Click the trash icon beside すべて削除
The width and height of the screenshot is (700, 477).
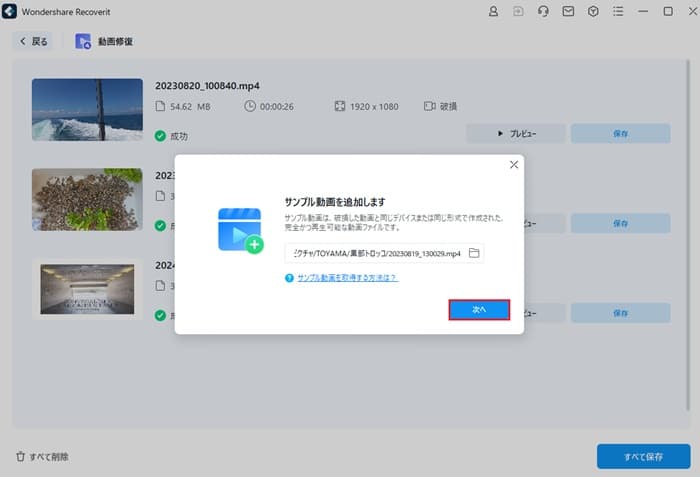coord(21,456)
